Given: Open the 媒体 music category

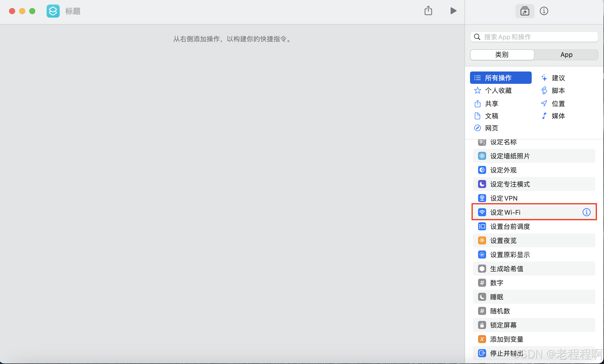Looking at the screenshot, I should click(x=558, y=116).
